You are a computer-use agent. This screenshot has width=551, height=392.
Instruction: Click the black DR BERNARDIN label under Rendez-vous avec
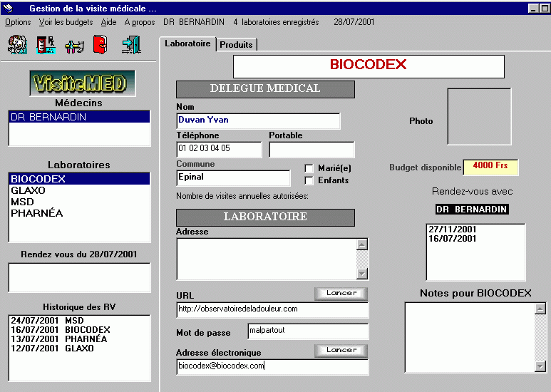(472, 210)
